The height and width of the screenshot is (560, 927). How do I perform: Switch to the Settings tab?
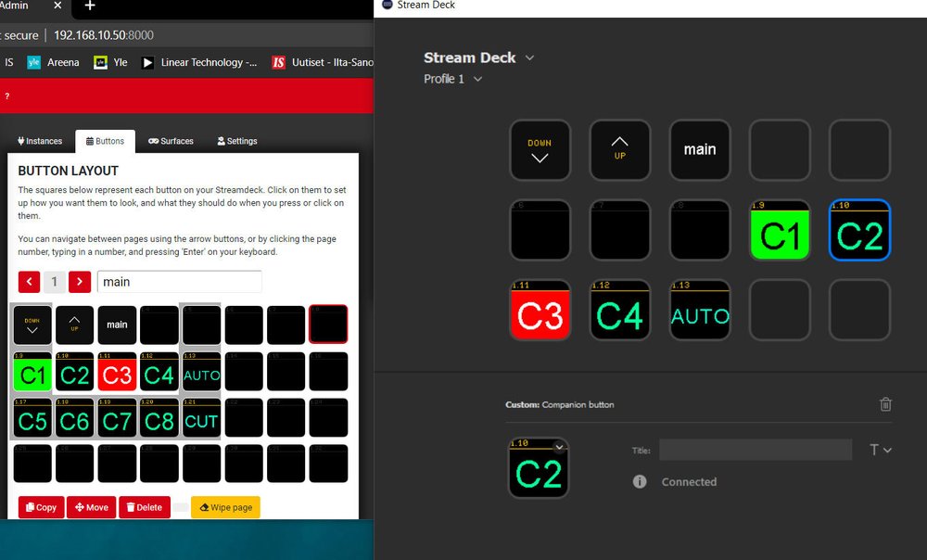(237, 141)
